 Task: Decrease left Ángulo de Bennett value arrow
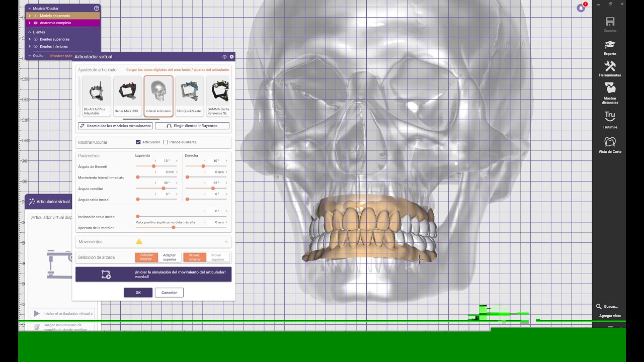coord(155,161)
